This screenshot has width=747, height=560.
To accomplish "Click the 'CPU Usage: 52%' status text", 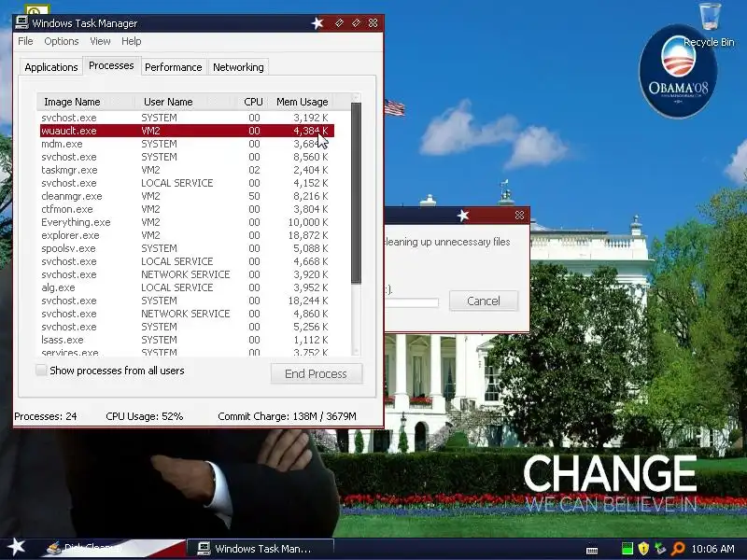I will [x=145, y=416].
